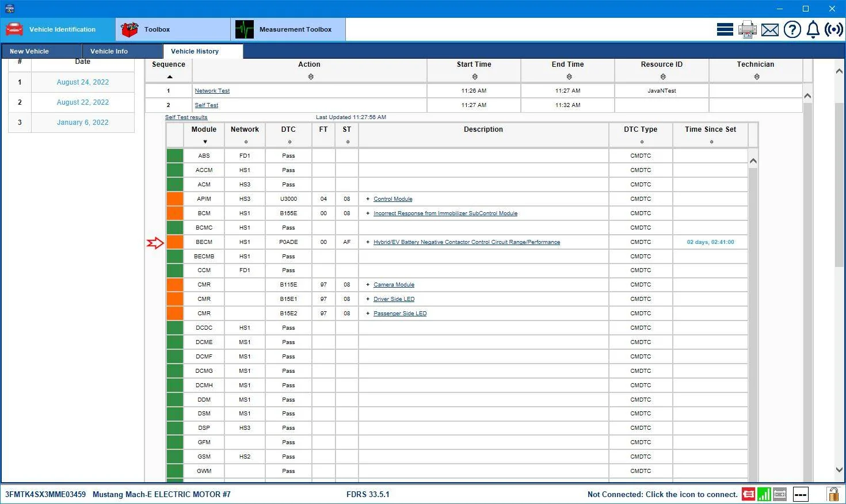Image resolution: width=846 pixels, height=504 pixels.
Task: Click the B155E DTC code cell
Action: click(x=289, y=213)
